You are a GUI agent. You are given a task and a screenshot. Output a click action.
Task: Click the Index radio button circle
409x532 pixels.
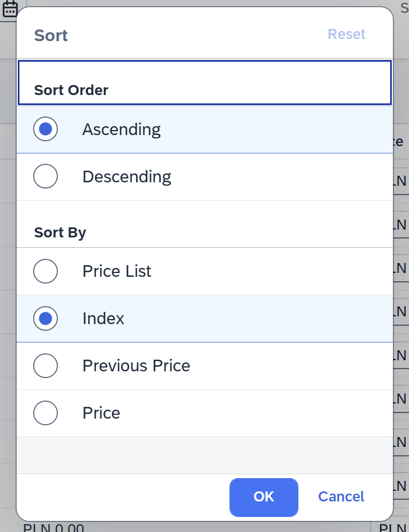point(46,319)
